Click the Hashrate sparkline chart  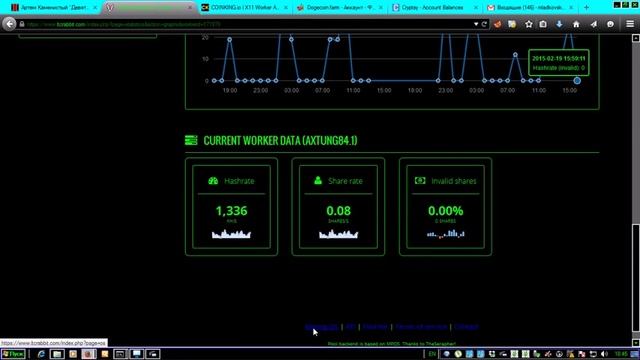click(x=231, y=234)
